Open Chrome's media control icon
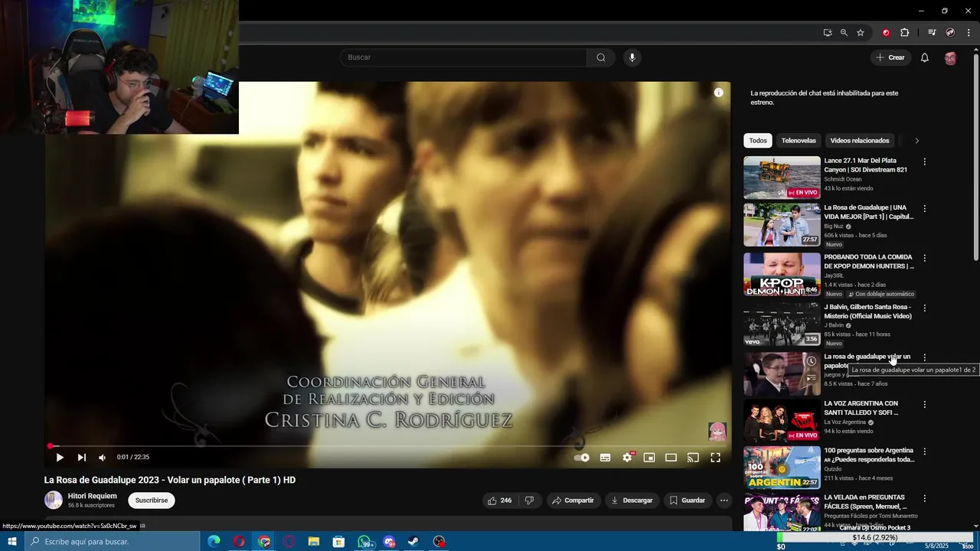Image resolution: width=980 pixels, height=551 pixels. coord(932,33)
